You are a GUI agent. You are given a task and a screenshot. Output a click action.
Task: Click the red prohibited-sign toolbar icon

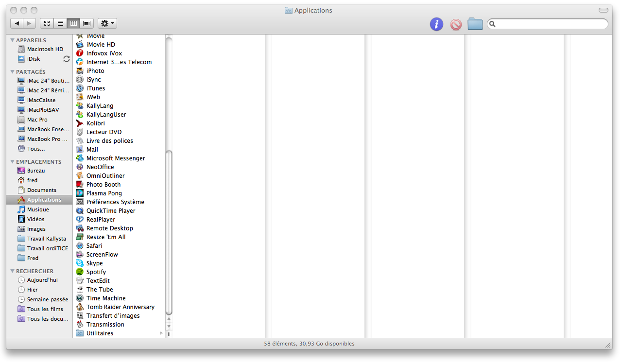tap(456, 24)
